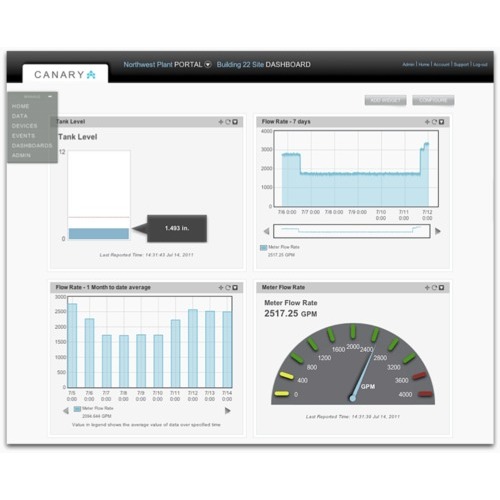This screenshot has width=500, height=500.
Task: Open Meter Flow Rate widget dropdown menu
Action: (x=441, y=288)
